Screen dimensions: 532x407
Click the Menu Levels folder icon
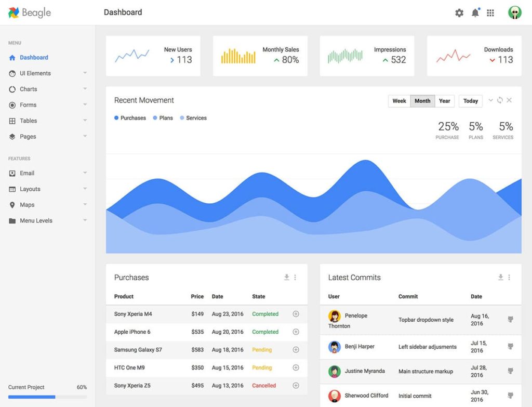click(12, 221)
